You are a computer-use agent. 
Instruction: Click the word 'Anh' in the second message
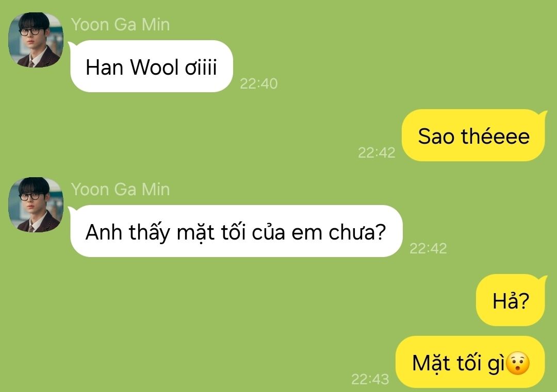pyautogui.click(x=104, y=232)
